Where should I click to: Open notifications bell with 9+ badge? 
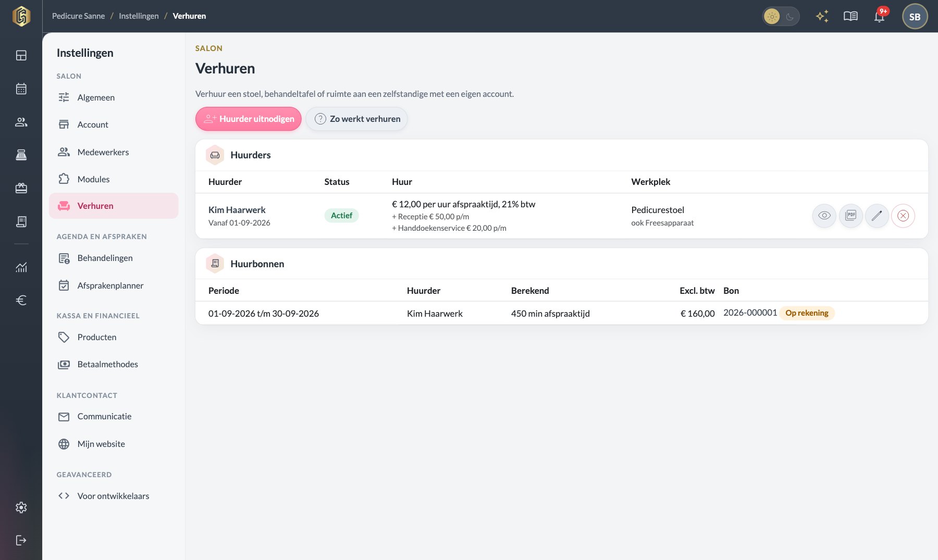pyautogui.click(x=880, y=16)
